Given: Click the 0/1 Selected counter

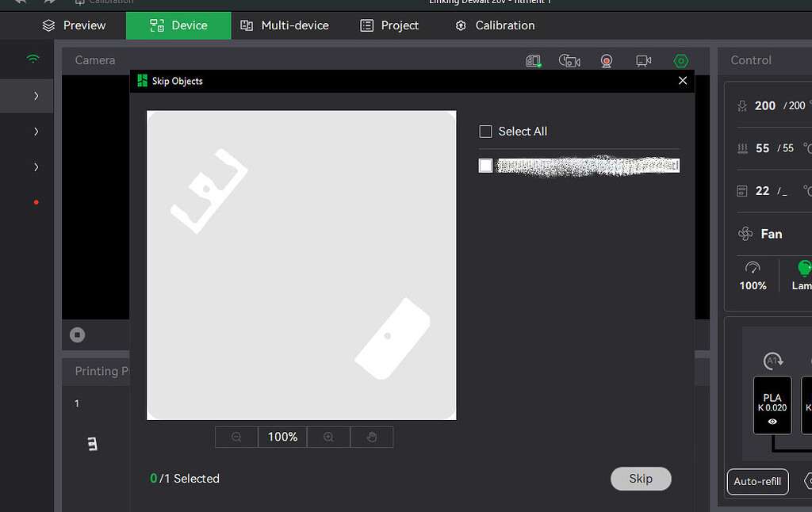Looking at the screenshot, I should point(184,479).
